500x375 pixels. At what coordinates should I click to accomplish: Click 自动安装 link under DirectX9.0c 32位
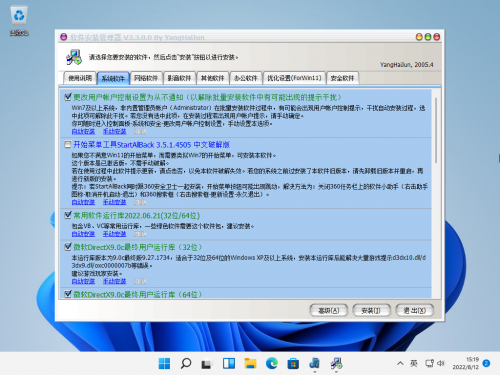coord(83,281)
